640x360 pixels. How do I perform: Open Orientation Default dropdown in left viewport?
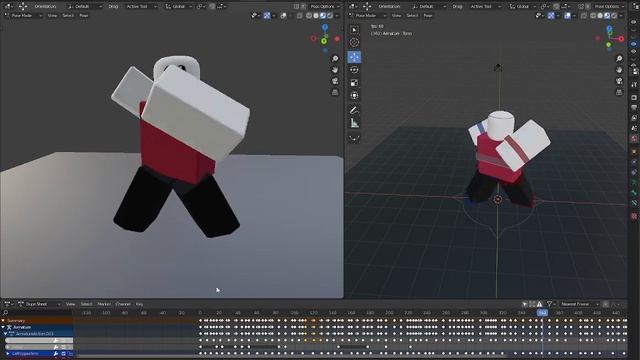(x=85, y=7)
